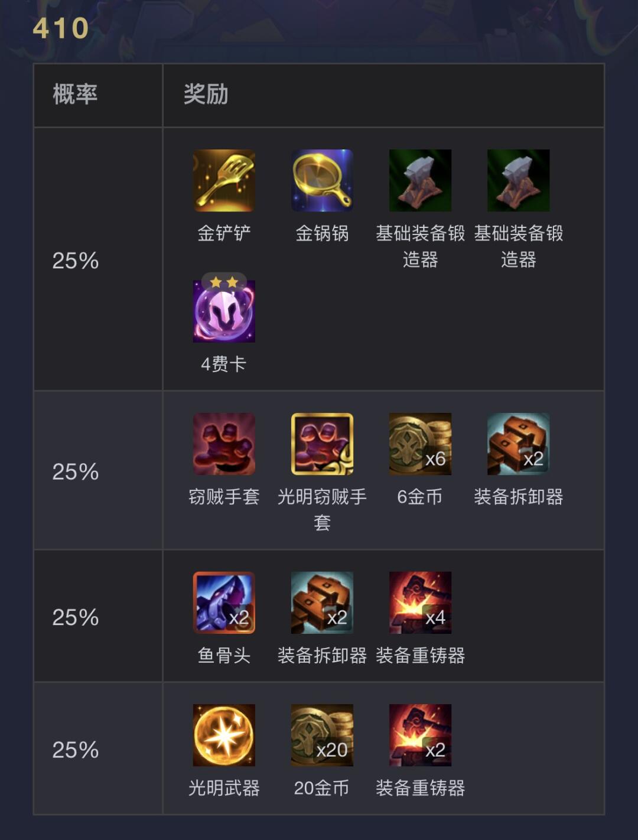
Task: Tap the first 基础装备锻造器 anvil icon
Action: tap(420, 180)
